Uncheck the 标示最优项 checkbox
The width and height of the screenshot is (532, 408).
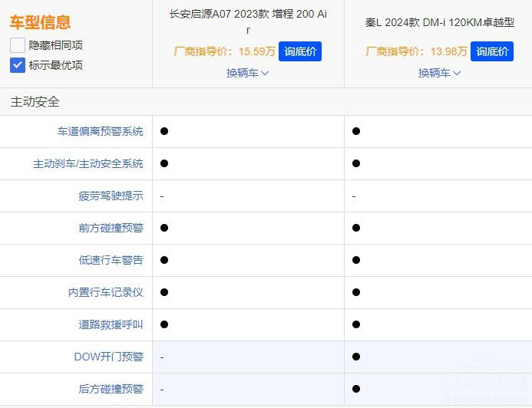[18, 65]
